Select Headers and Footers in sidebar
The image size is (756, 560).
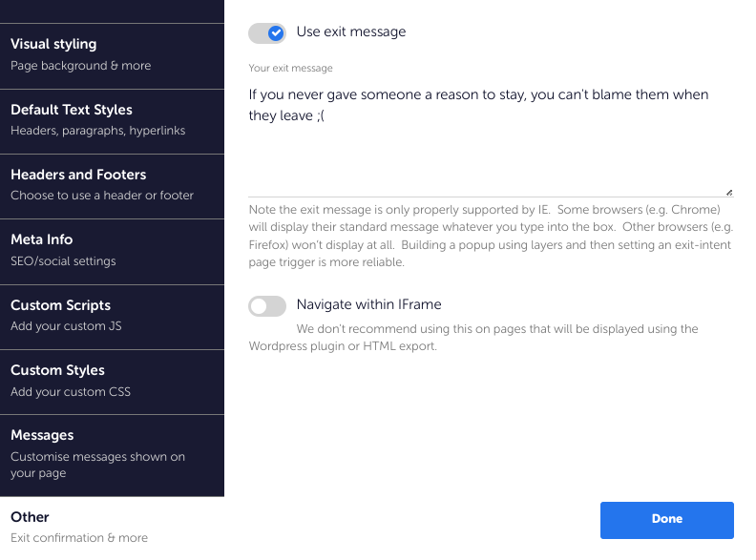(112, 186)
